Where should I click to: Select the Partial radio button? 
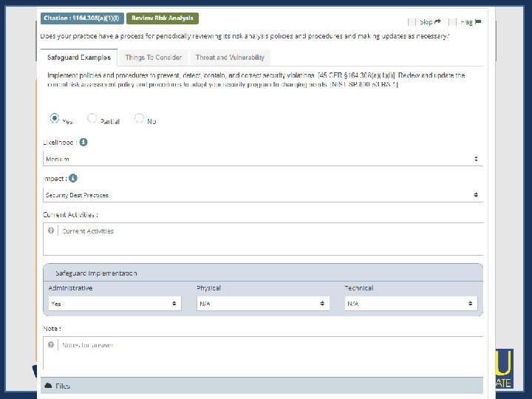(92, 118)
